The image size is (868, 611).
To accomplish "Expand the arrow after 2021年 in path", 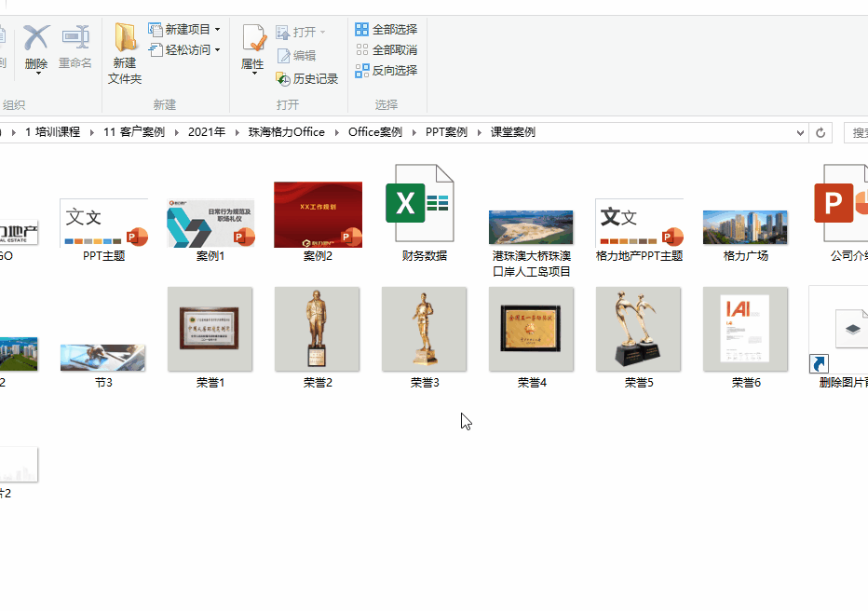I will tap(237, 133).
